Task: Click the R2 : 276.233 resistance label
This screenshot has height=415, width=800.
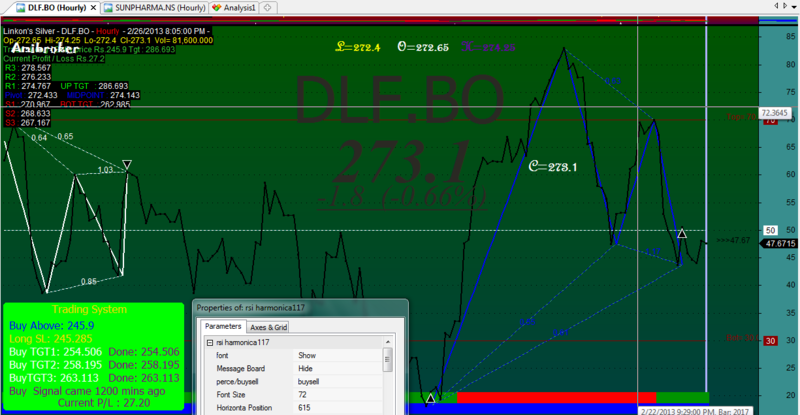Action: [28, 77]
